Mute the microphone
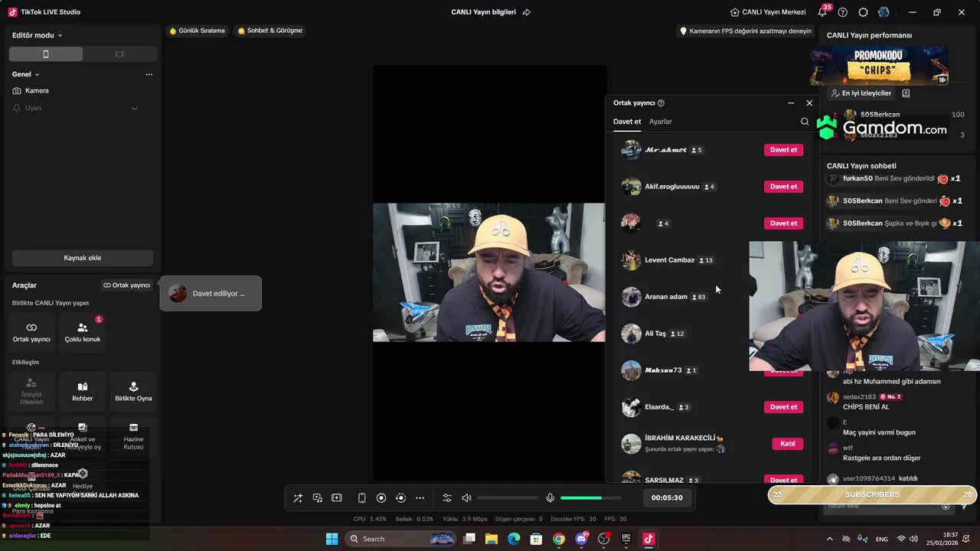Screen dimensions: 980x551 point(550,498)
